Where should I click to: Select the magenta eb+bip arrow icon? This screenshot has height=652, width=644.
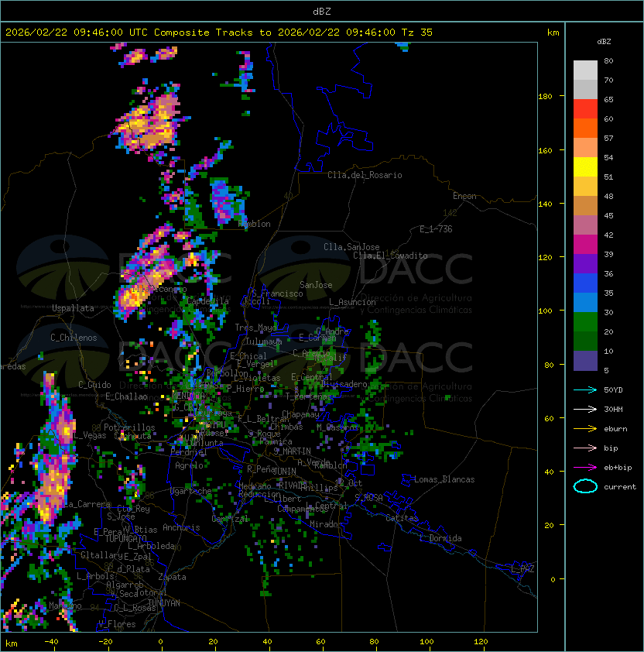(x=585, y=467)
